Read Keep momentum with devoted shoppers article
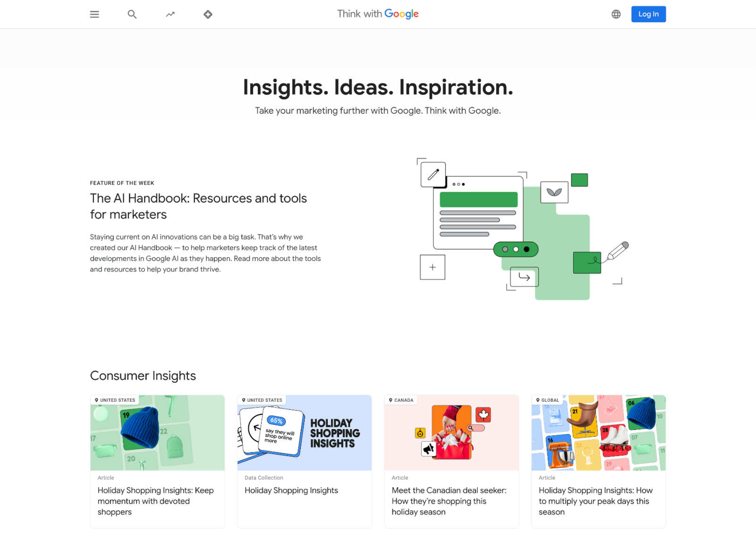The width and height of the screenshot is (756, 557). click(x=155, y=501)
